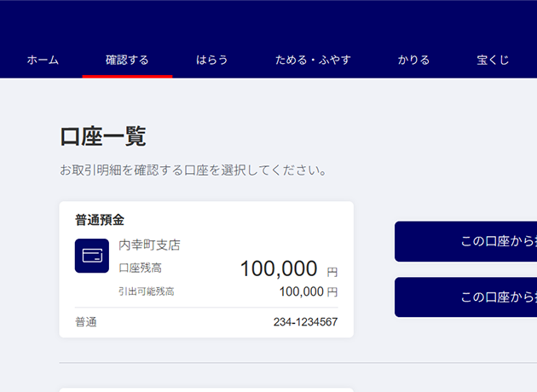
Task: Go to the かりる tab
Action: tap(413, 61)
